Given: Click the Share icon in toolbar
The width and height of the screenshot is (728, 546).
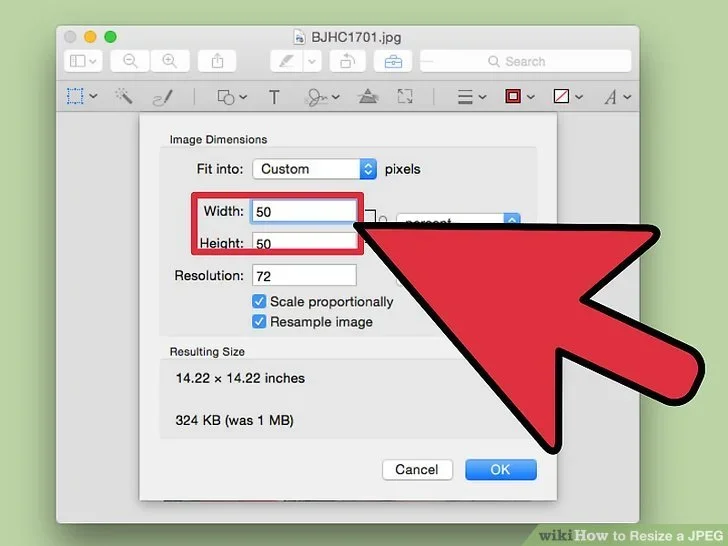Looking at the screenshot, I should click(x=217, y=61).
